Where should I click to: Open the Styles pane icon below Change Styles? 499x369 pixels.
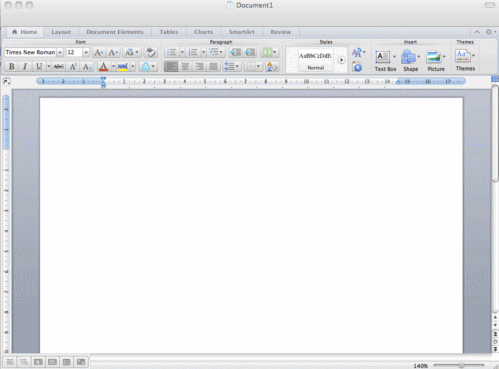357,67
